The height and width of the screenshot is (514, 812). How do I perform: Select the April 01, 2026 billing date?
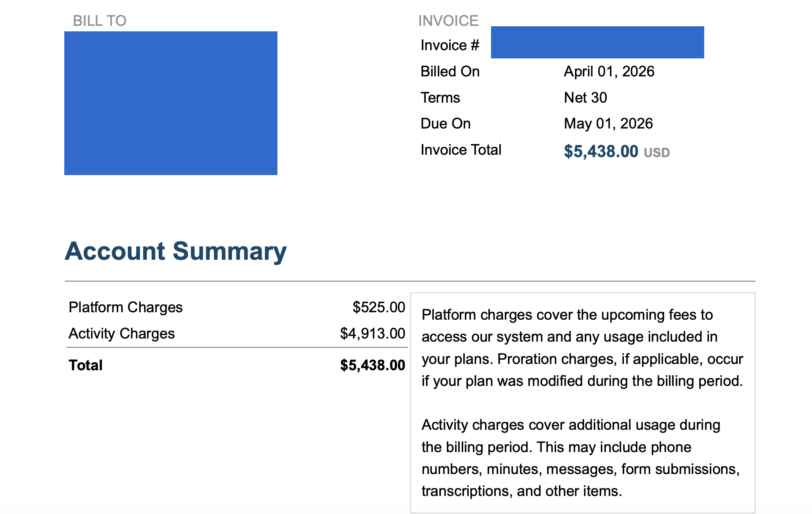(x=609, y=72)
